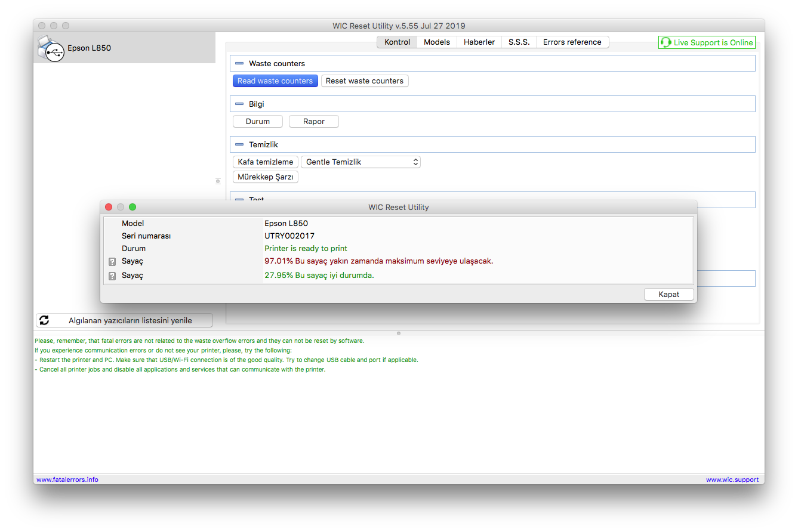The image size is (798, 532).
Task: Open Live Support is Online link
Action: 707,42
